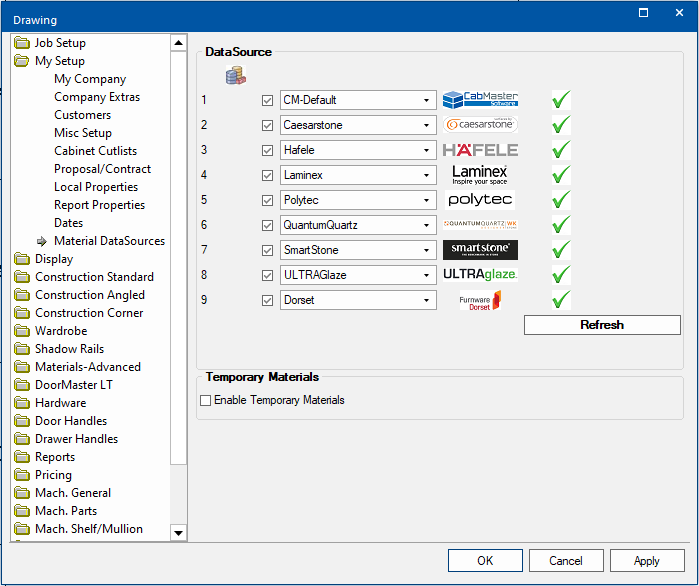Select My Company in the tree

tap(90, 79)
